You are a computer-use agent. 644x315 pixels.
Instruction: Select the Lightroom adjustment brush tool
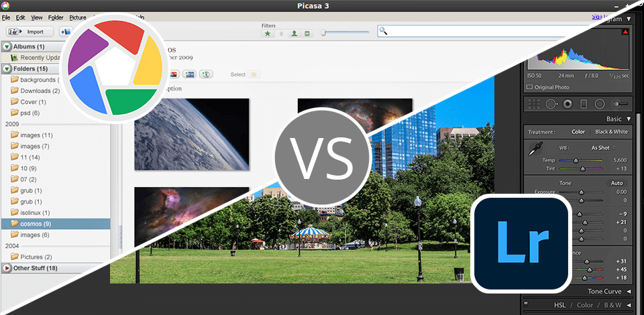[x=620, y=104]
